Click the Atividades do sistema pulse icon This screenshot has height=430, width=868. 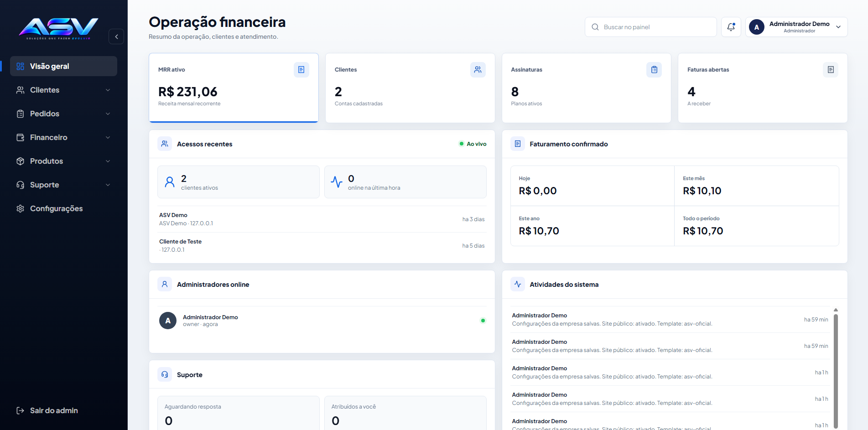518,284
